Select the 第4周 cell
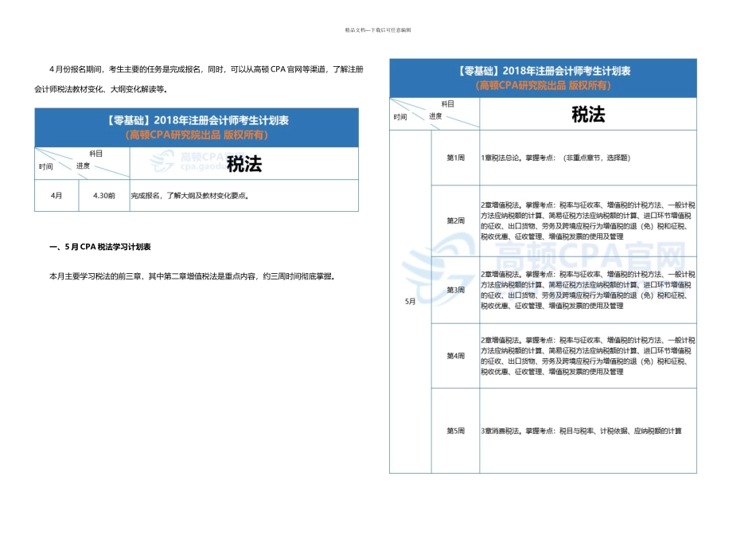Screen dimensions: 756x535 point(456,356)
